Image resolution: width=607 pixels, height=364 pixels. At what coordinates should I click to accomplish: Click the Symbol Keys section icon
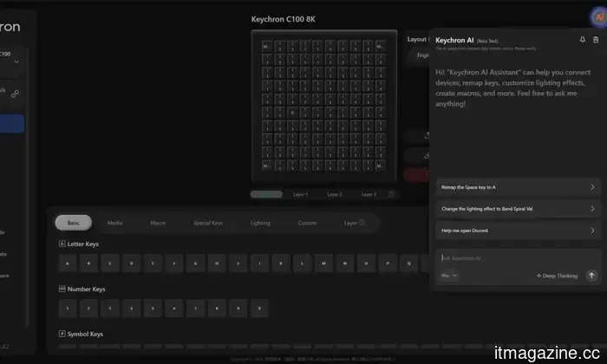(x=62, y=334)
